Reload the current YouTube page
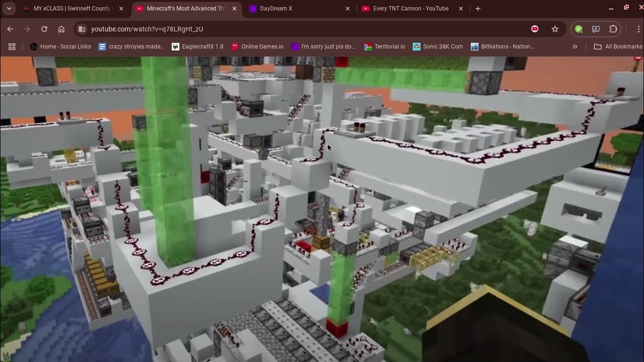644x362 pixels. tap(44, 29)
